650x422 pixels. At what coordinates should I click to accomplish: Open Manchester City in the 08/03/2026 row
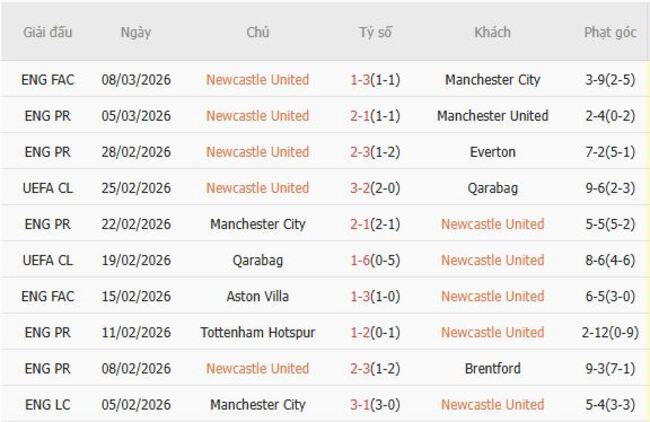[x=492, y=80]
